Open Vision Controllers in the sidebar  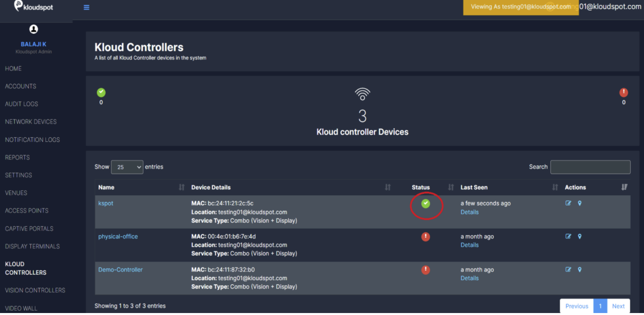tap(35, 290)
